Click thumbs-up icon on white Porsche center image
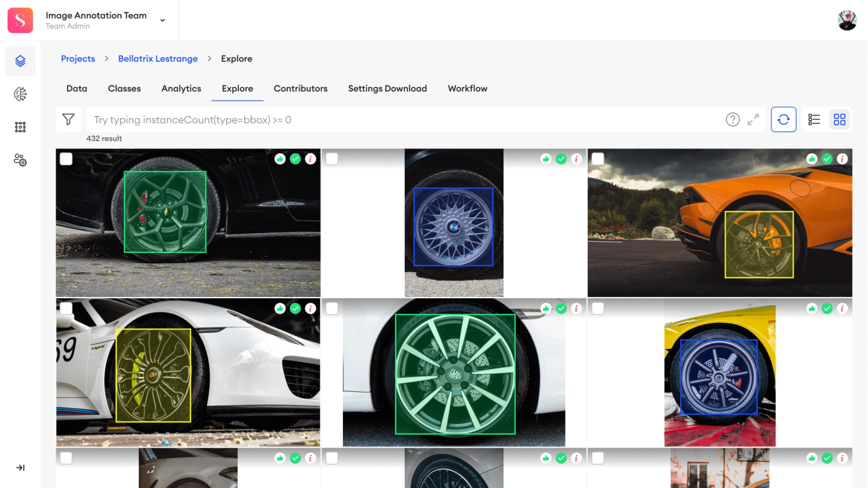 (x=546, y=308)
